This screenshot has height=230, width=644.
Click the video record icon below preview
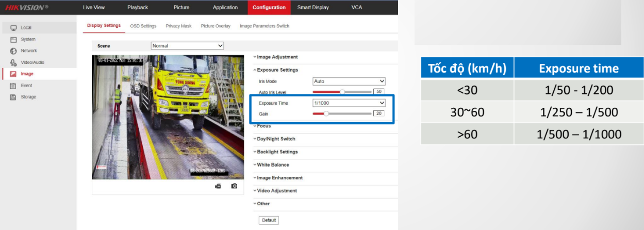[x=218, y=186]
